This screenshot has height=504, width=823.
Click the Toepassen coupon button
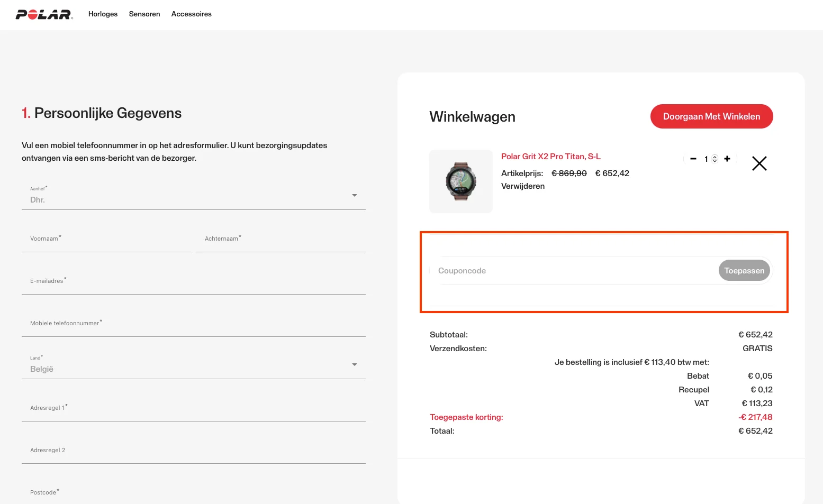[x=744, y=271]
